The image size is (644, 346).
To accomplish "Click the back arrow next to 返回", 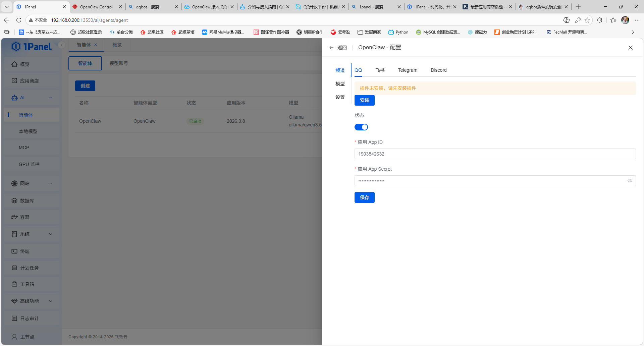I will pyautogui.click(x=331, y=48).
